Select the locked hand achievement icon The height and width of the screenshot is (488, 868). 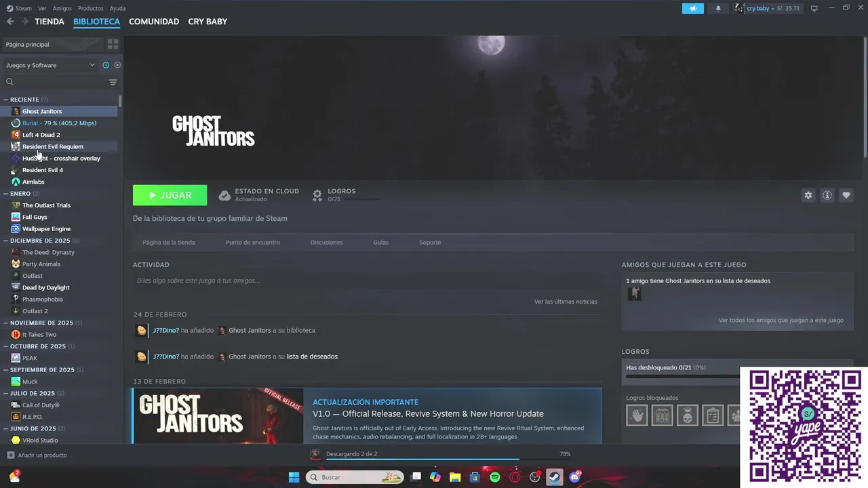[637, 415]
